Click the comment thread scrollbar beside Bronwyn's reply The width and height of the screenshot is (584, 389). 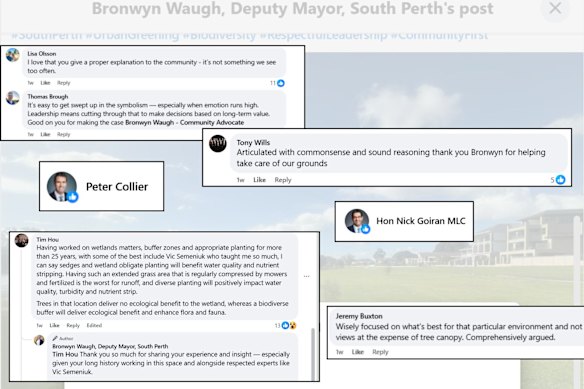(313, 354)
